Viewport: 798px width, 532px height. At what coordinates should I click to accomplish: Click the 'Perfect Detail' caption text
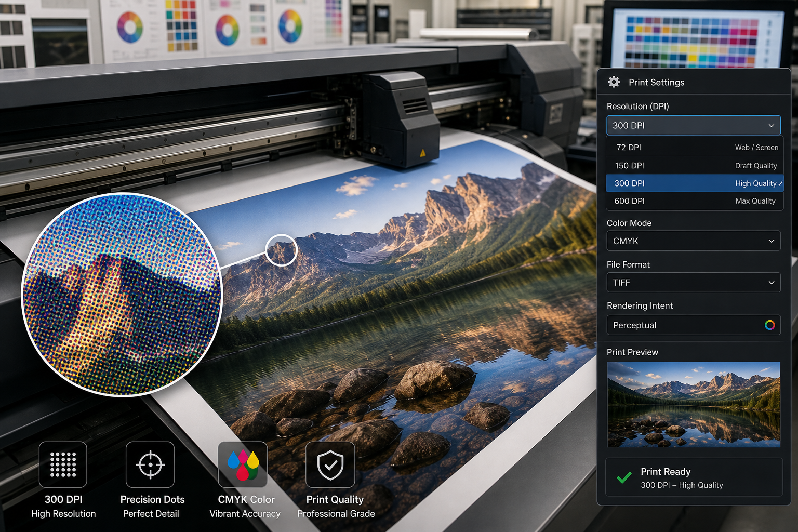point(151,513)
